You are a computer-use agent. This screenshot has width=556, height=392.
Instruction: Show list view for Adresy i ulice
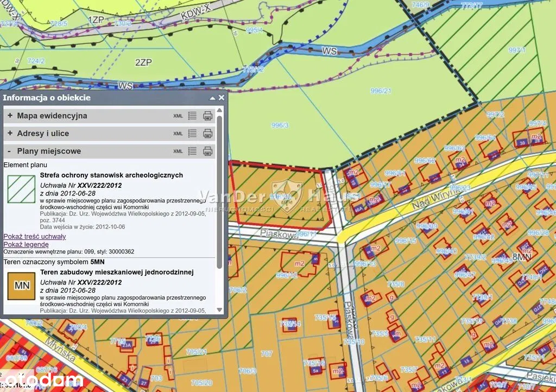tap(192, 134)
